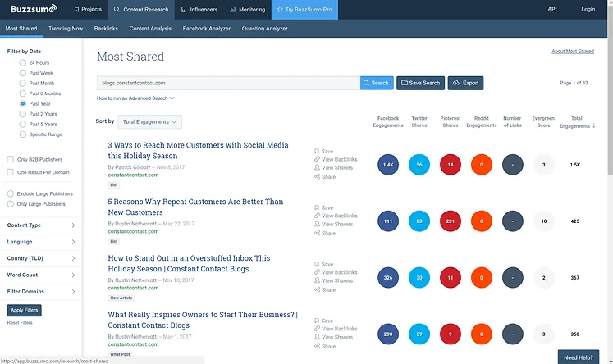613x364 pixels.
Task: View Backlinks for 5 Reasons Why Repeat Customers
Action: click(x=336, y=216)
